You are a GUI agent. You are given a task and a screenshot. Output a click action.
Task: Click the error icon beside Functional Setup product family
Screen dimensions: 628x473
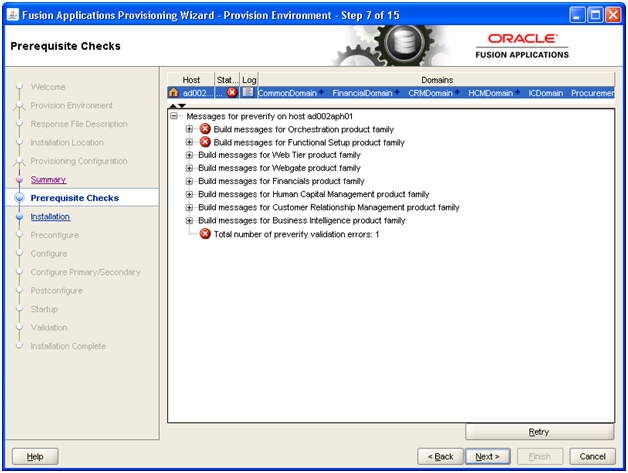click(x=205, y=142)
